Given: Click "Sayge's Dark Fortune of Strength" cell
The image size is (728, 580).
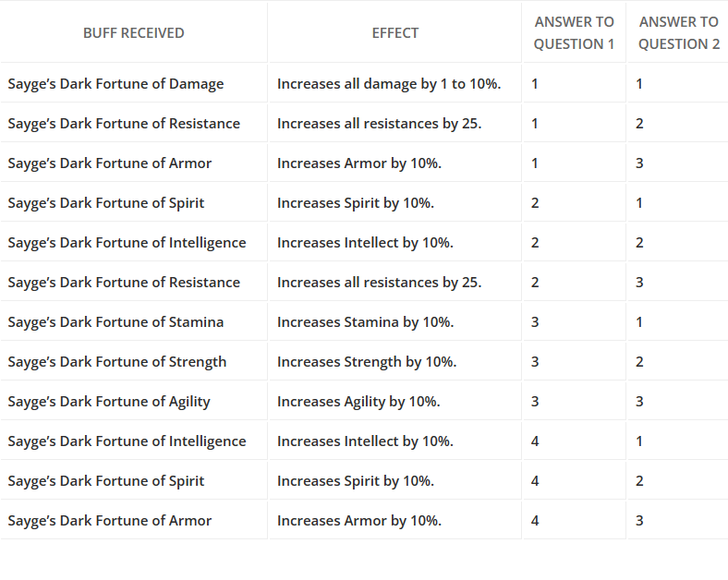Looking at the screenshot, I should tap(117, 362).
